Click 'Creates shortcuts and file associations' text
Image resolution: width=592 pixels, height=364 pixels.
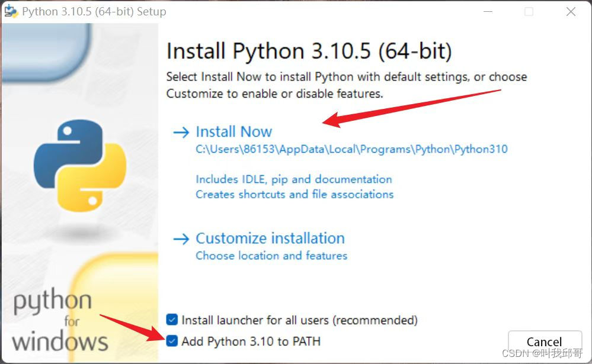[295, 194]
